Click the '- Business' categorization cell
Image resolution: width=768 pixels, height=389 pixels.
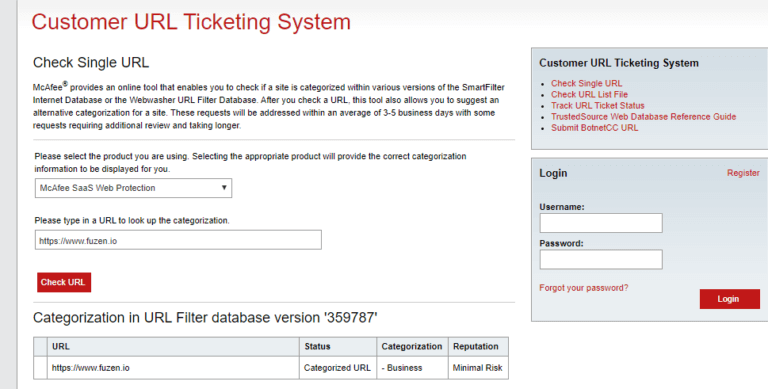point(412,367)
